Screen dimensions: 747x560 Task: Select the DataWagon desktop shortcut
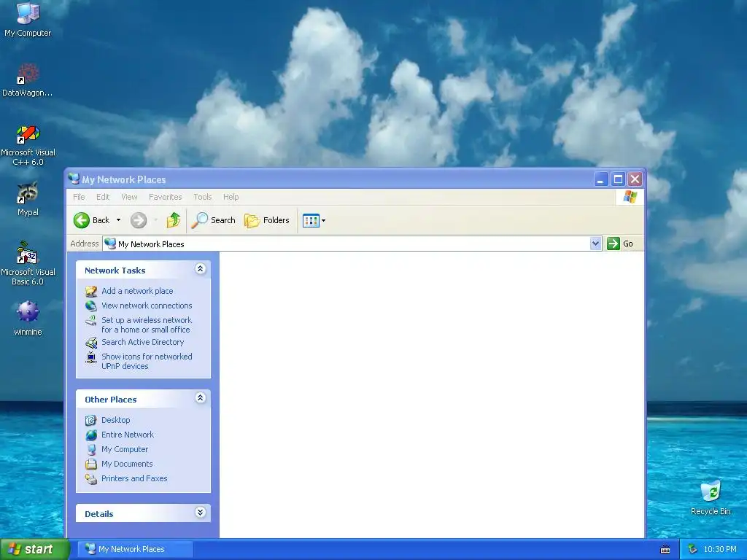28,79
